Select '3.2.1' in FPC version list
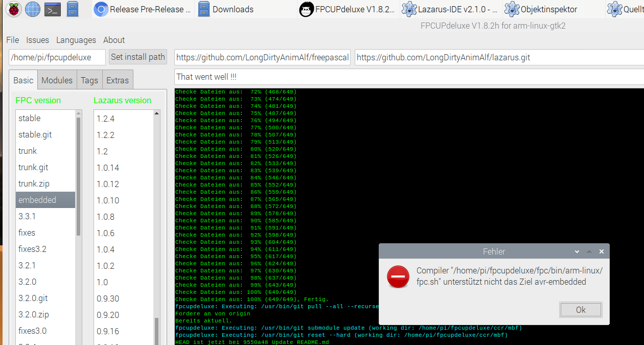Viewport: 644px width, 345px height. [45, 265]
